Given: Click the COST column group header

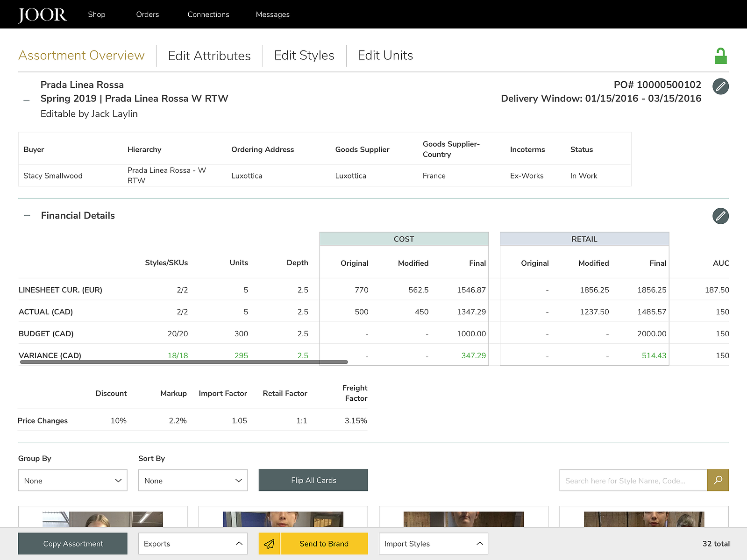Looking at the screenshot, I should [404, 239].
